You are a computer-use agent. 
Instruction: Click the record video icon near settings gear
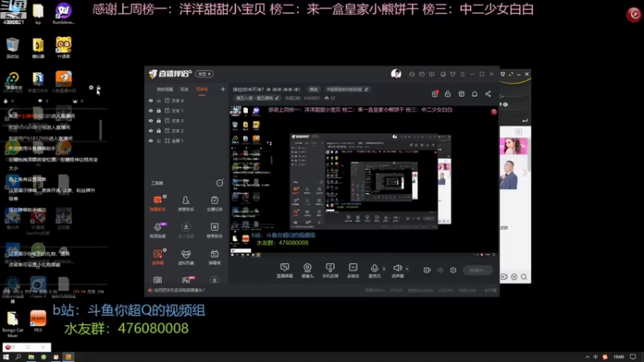[x=427, y=270]
